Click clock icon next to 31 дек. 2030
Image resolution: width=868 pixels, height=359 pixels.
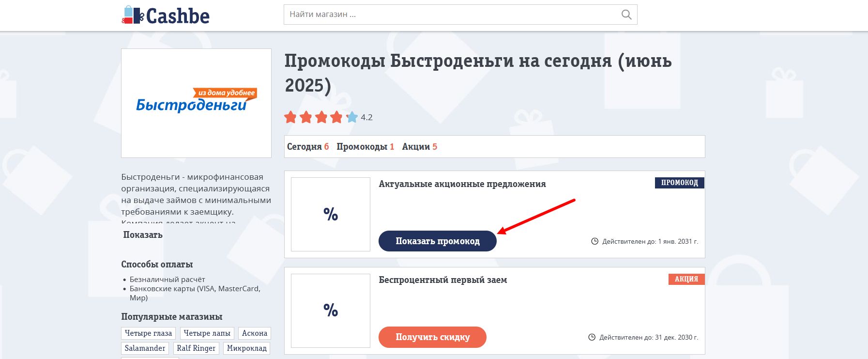(x=592, y=337)
